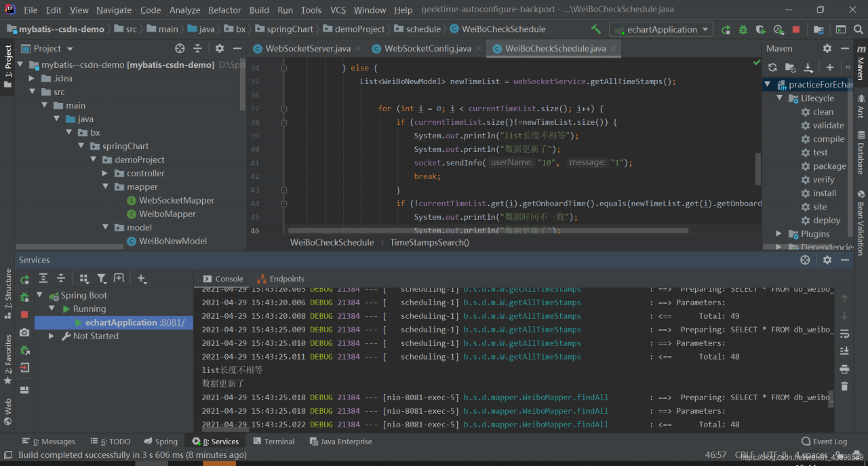Stop the running app in main toolbar
Viewport: 868px width, 466px height.
(x=796, y=29)
